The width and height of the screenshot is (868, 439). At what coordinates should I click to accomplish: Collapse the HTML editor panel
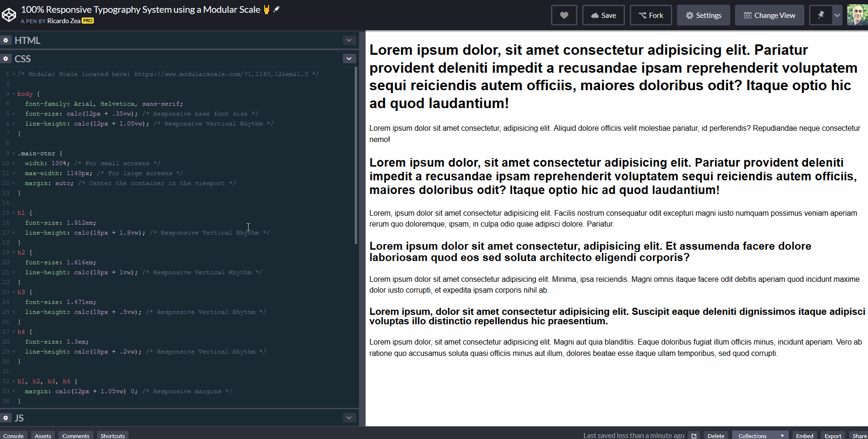[x=349, y=40]
